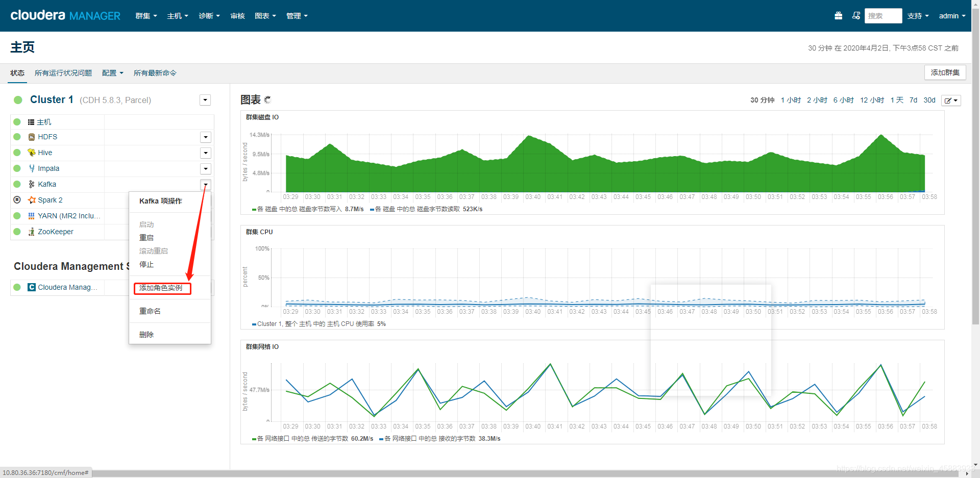This screenshot has height=478, width=980.
Task: Set time range to 30d
Action: click(929, 100)
